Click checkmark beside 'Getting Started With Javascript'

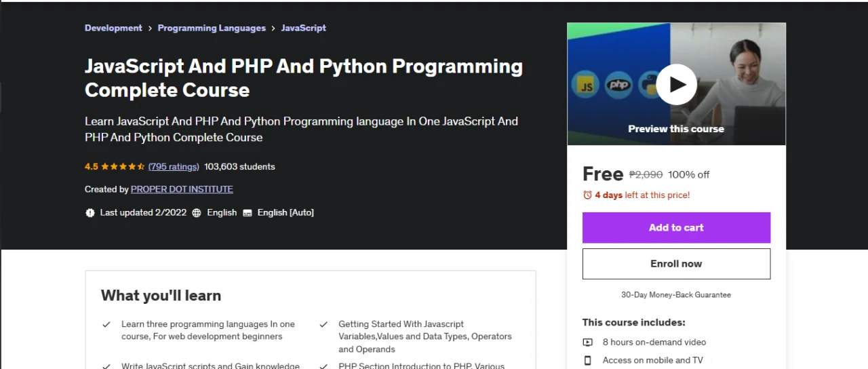[x=324, y=324]
